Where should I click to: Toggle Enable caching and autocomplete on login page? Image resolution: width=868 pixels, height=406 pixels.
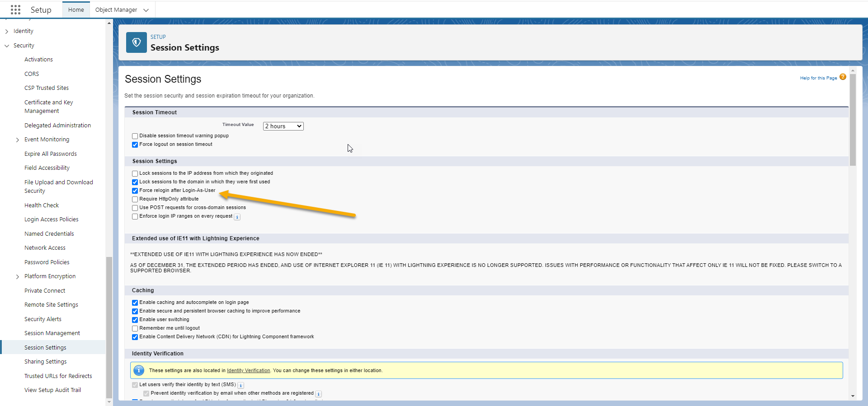135,303
